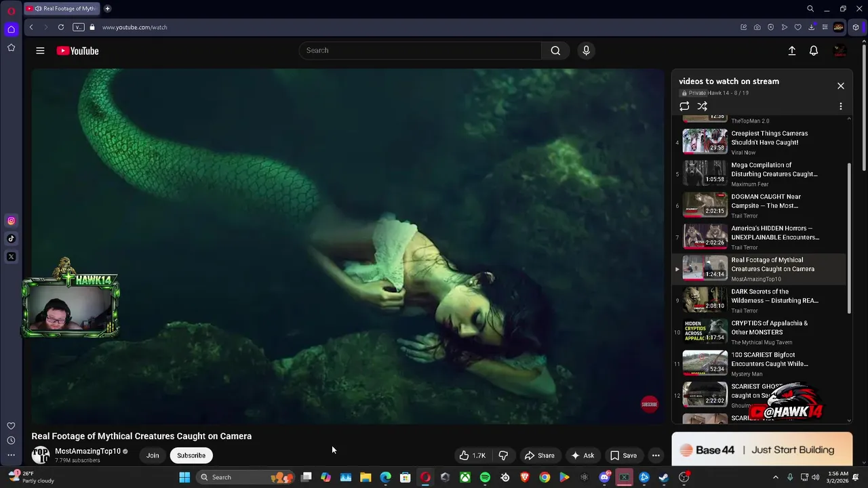Viewport: 868px width, 488px height.
Task: Open the Create upload icon
Action: (x=791, y=51)
